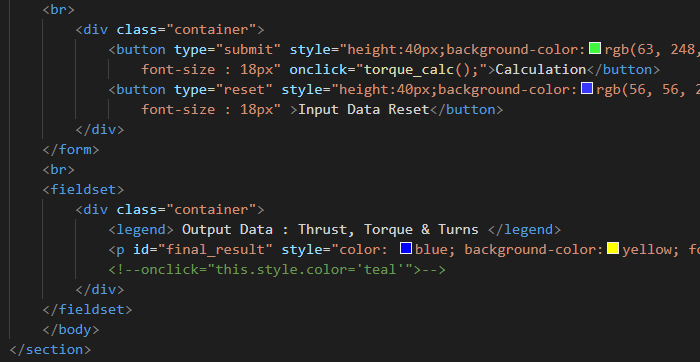Viewport: 700px width, 362px height.
Task: Click the button tag name on the reset line
Action: pyautogui.click(x=141, y=90)
